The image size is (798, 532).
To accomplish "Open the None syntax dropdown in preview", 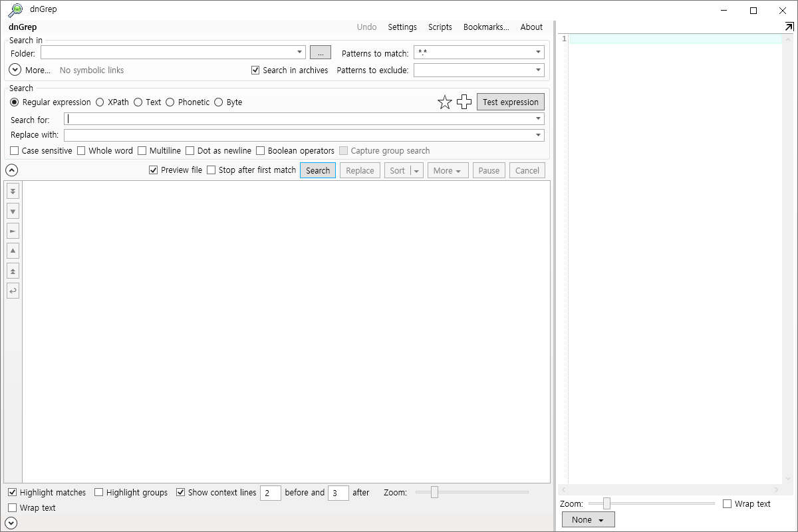I will click(x=589, y=520).
